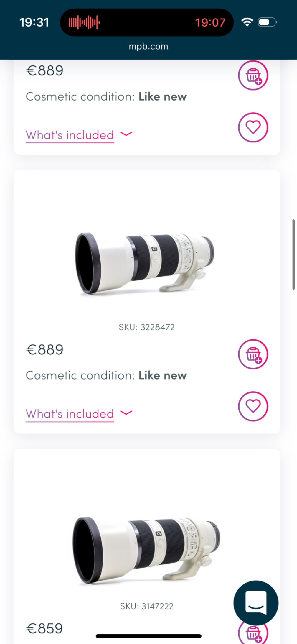Tap the bottom home indicator bar
Image resolution: width=297 pixels, height=644 pixels.
(148, 636)
